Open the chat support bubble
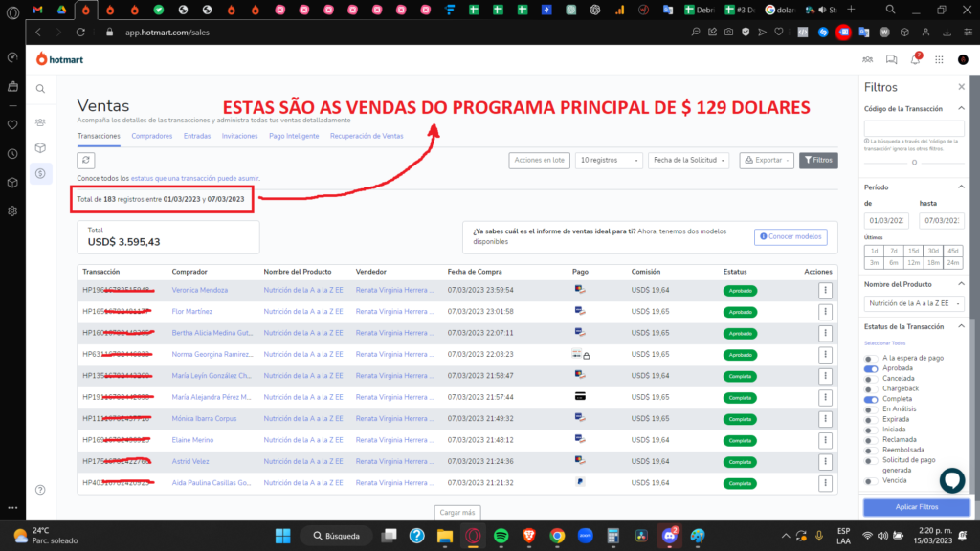The image size is (980, 551). click(x=952, y=480)
